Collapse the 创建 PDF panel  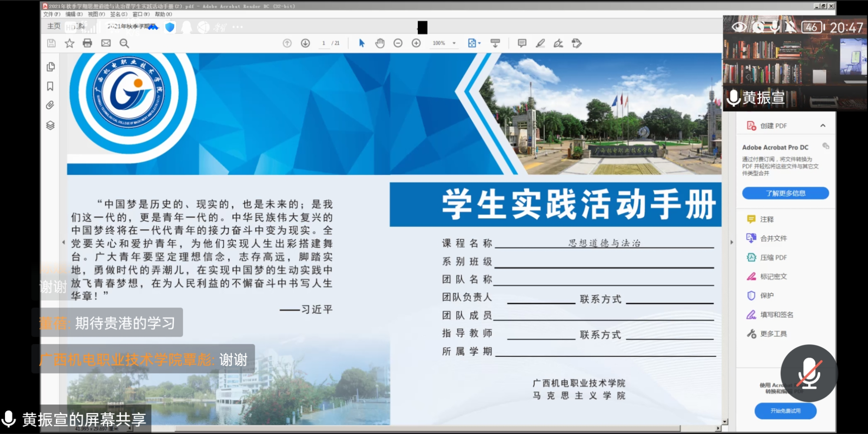(x=822, y=125)
